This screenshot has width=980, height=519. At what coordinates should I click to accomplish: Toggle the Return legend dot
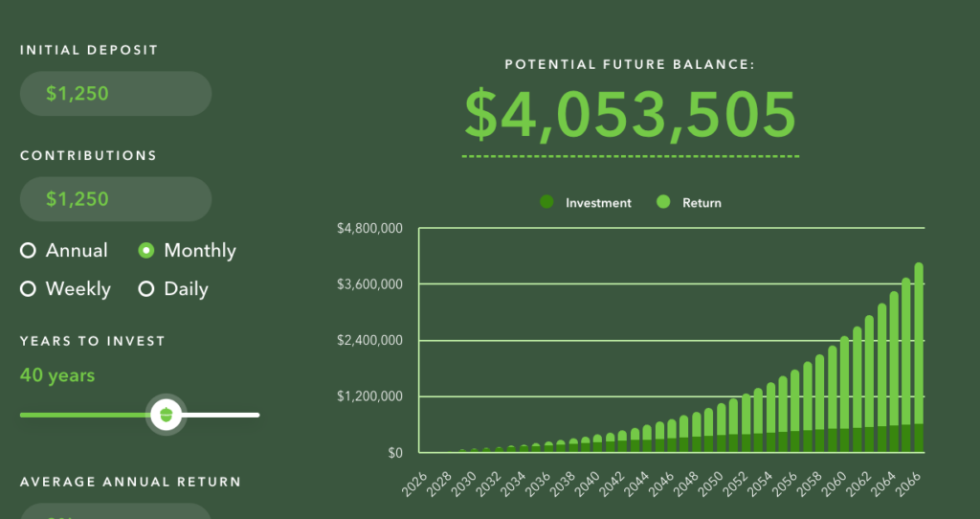click(663, 202)
